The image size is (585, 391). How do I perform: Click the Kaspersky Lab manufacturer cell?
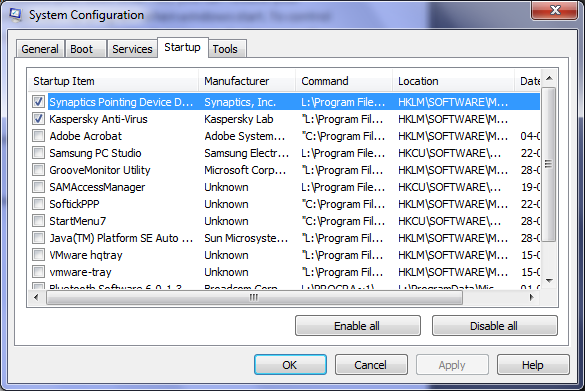point(239,119)
